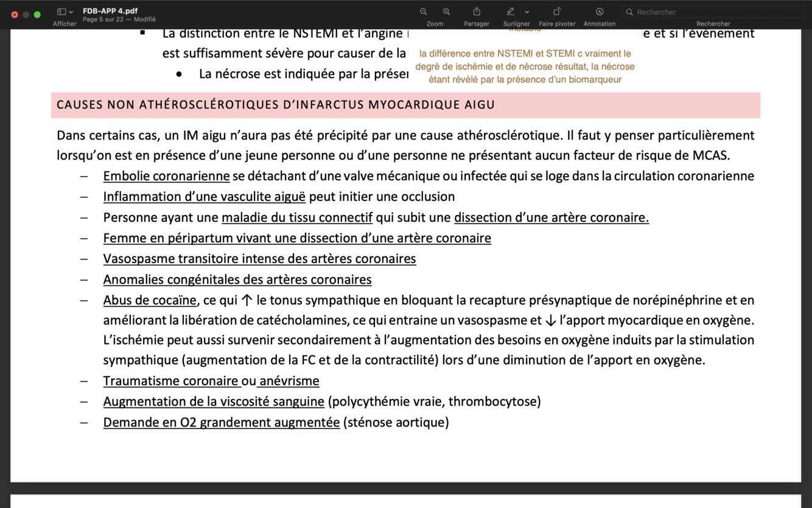
Task: Click 'Femme en péripartum' list line
Action: click(297, 238)
